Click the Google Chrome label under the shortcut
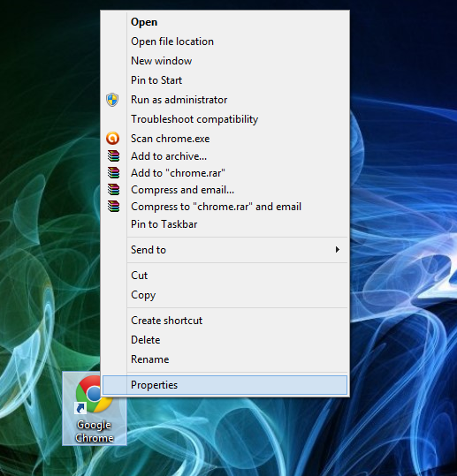This screenshot has height=476, width=457. pos(95,431)
